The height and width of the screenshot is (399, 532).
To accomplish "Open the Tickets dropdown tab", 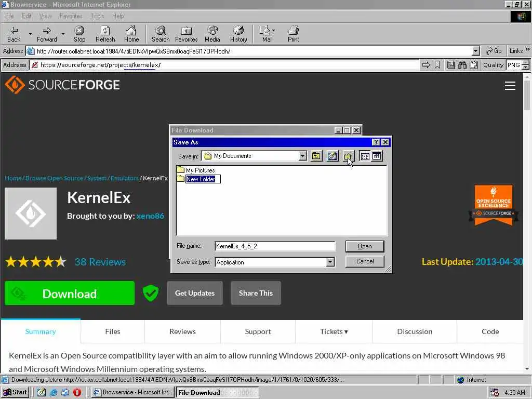I will [x=334, y=331].
